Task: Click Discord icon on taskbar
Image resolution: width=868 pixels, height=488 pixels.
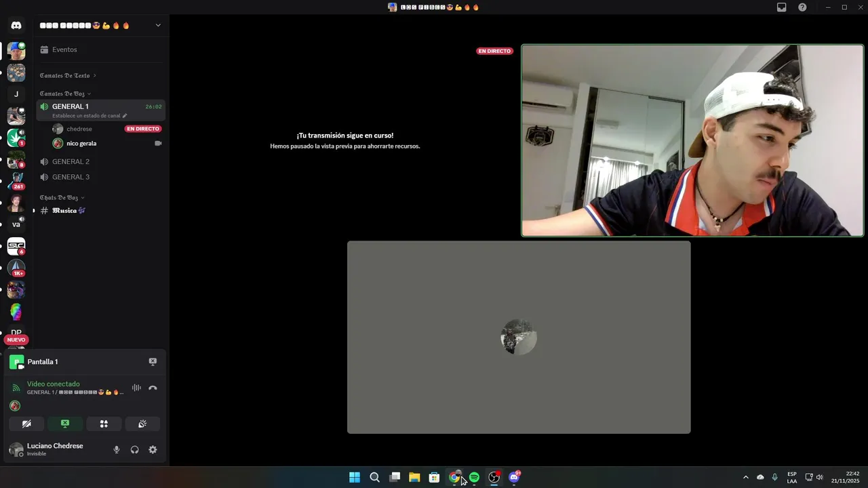Action: (514, 477)
